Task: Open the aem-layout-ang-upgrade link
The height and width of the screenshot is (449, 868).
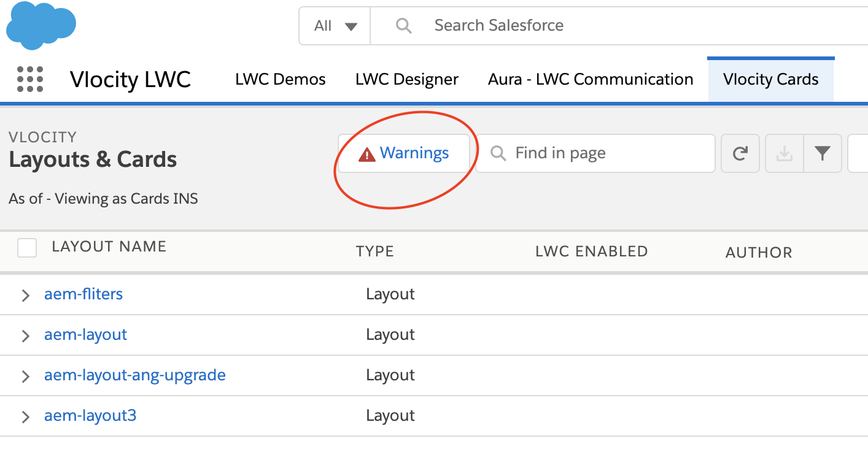Action: pos(135,375)
